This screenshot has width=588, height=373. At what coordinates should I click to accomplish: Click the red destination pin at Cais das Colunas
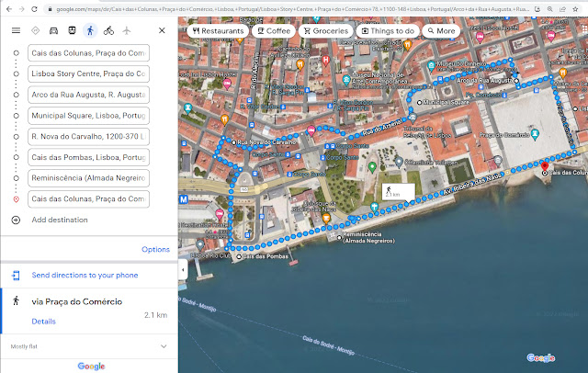click(545, 166)
